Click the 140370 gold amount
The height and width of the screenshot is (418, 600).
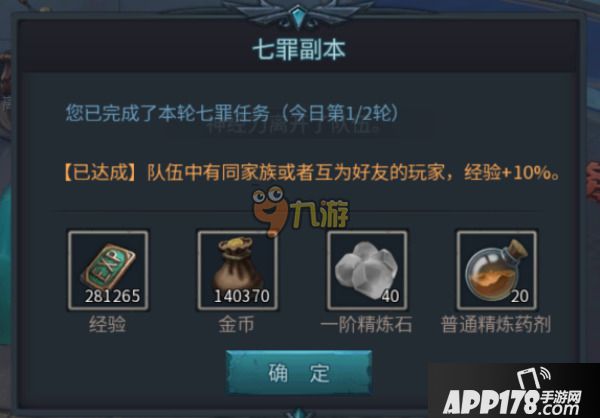pyautogui.click(x=242, y=296)
